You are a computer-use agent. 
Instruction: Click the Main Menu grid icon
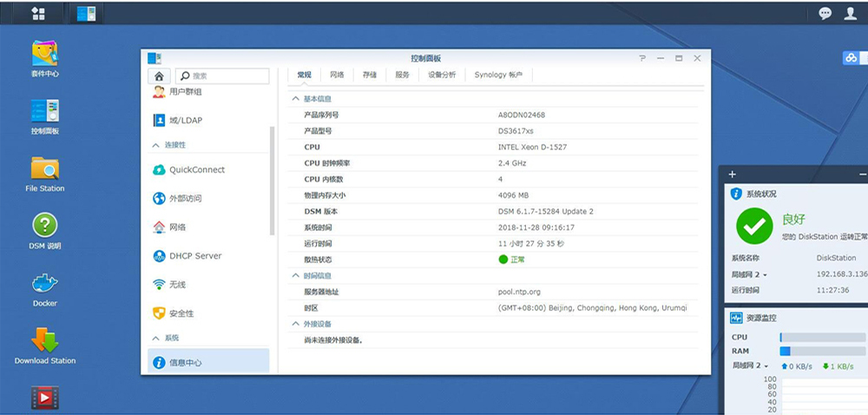[x=38, y=13]
